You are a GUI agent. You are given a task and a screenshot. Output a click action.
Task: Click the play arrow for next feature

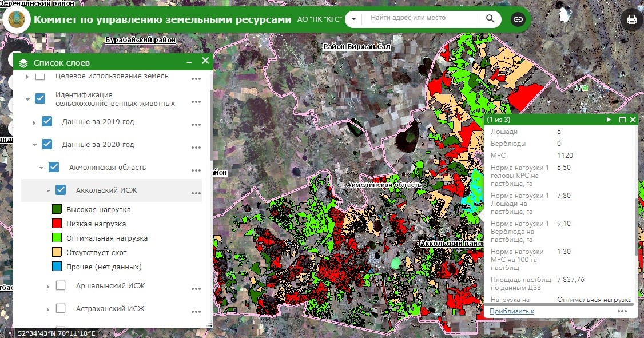click(609, 120)
